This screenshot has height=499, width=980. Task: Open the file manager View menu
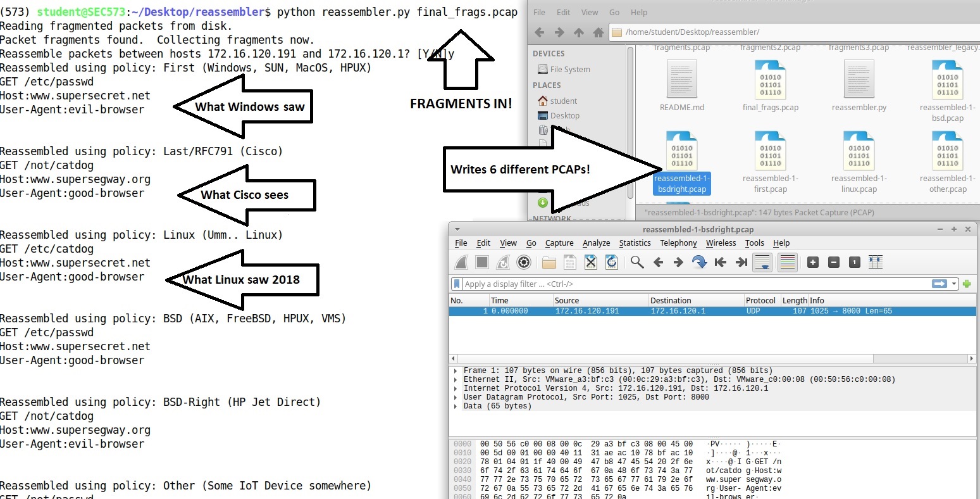(x=590, y=12)
